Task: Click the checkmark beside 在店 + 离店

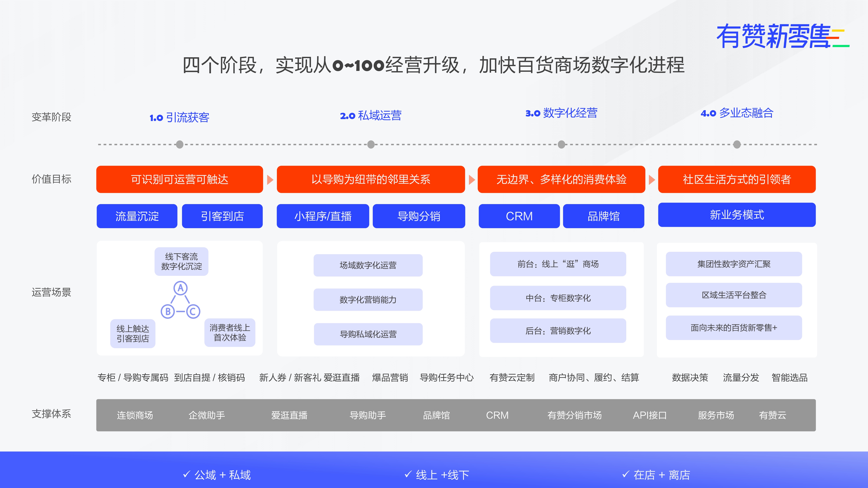Action: pos(625,474)
